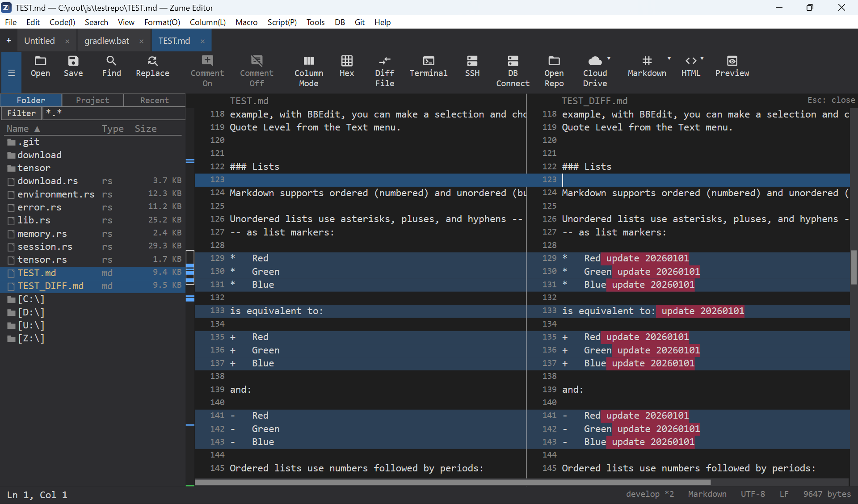Toggle the sidebar hamburger menu
This screenshot has width=858, height=504.
pos(12,72)
